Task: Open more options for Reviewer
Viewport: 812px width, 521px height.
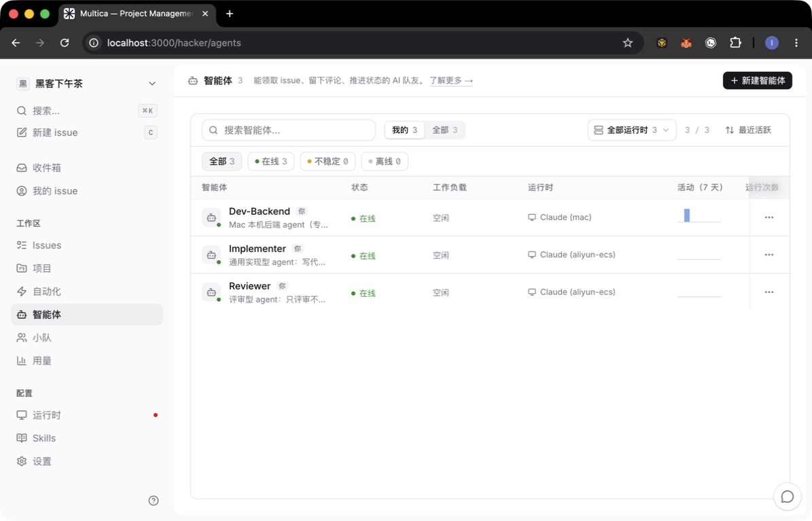Action: [769, 292]
